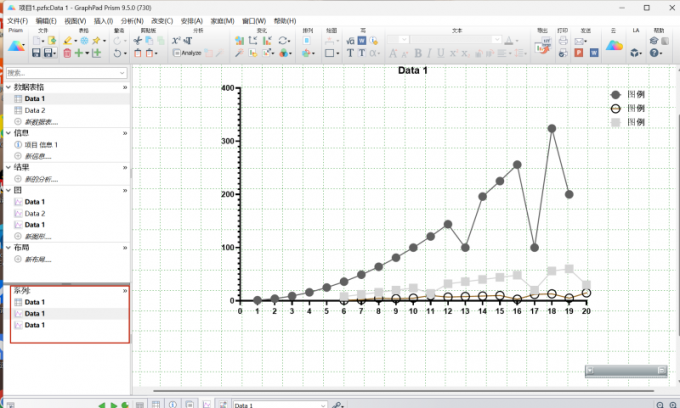Screen dimensions: 680x408
Task: Send graph to PowerPoint icon
Action: coord(579,53)
